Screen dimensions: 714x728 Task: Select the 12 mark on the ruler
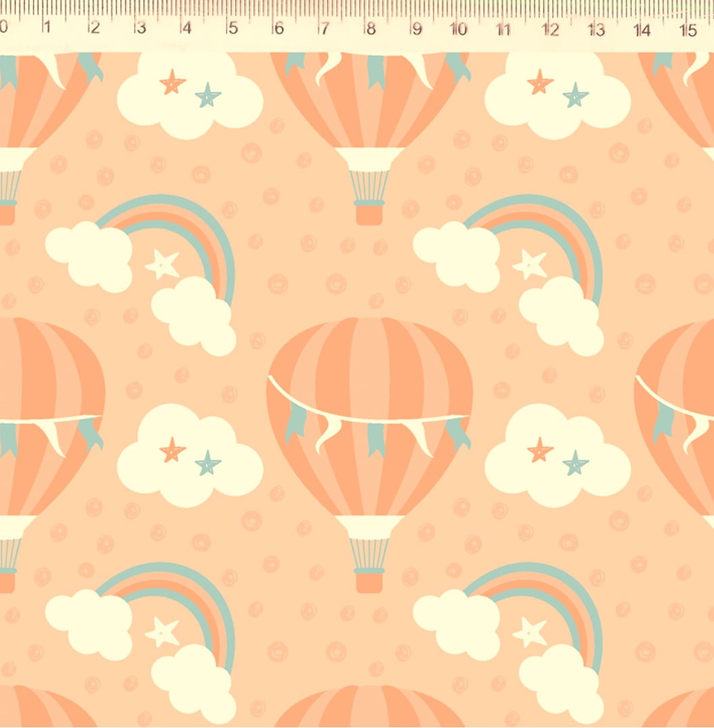[x=551, y=30]
